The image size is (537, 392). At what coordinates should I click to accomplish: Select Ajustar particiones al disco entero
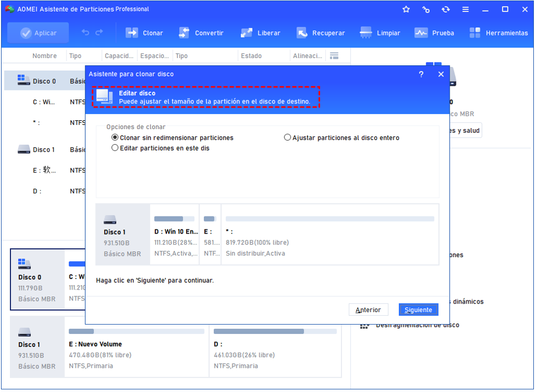(x=288, y=137)
